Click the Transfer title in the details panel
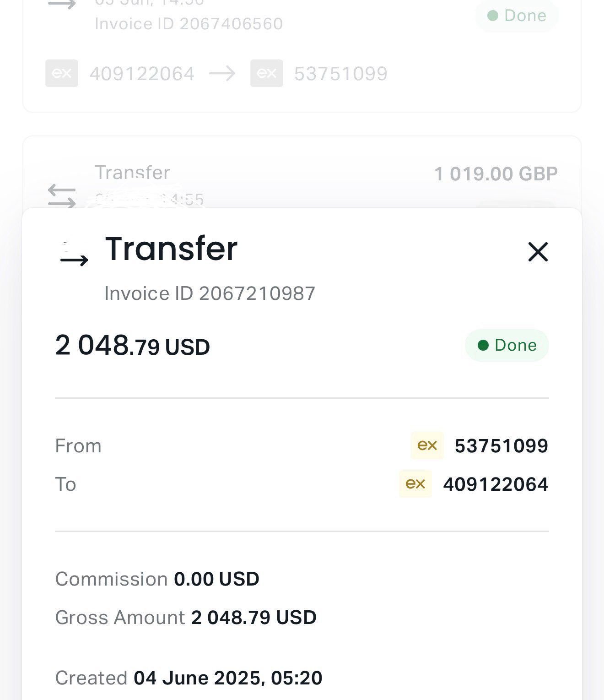Screen dimensions: 604x700 pos(171,249)
